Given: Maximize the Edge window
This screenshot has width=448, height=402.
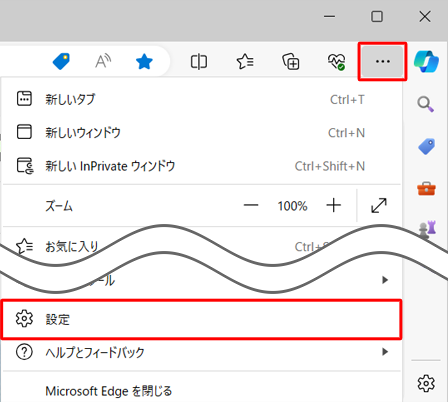Looking at the screenshot, I should (377, 16).
